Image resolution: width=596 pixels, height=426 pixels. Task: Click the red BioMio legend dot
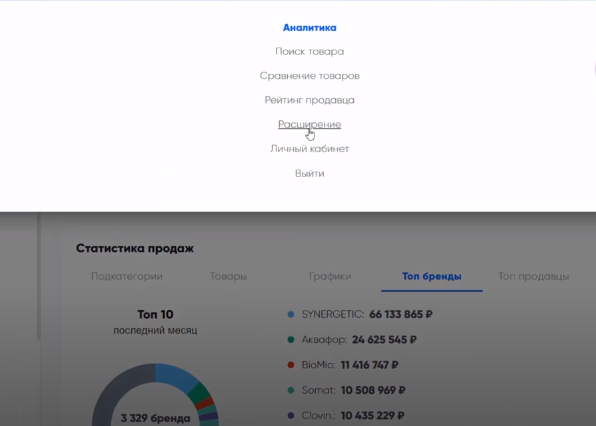pyautogui.click(x=291, y=365)
